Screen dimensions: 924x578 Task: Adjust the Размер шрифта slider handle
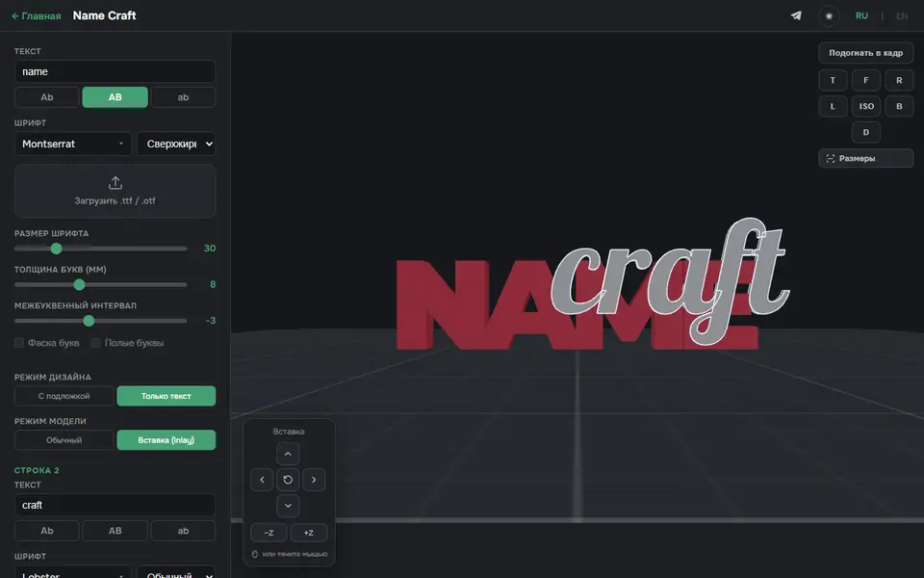tap(56, 249)
